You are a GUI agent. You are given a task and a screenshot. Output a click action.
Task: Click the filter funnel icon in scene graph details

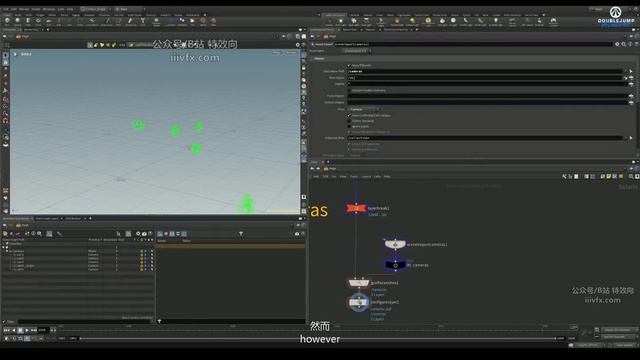[241, 233]
